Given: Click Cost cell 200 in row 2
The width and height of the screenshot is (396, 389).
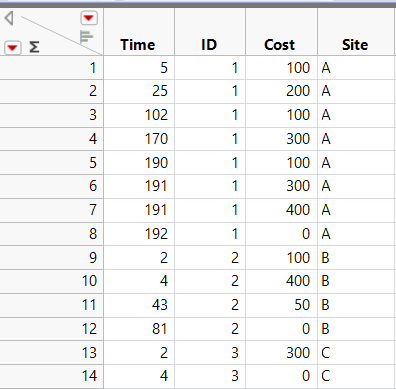Looking at the screenshot, I should (x=282, y=91).
